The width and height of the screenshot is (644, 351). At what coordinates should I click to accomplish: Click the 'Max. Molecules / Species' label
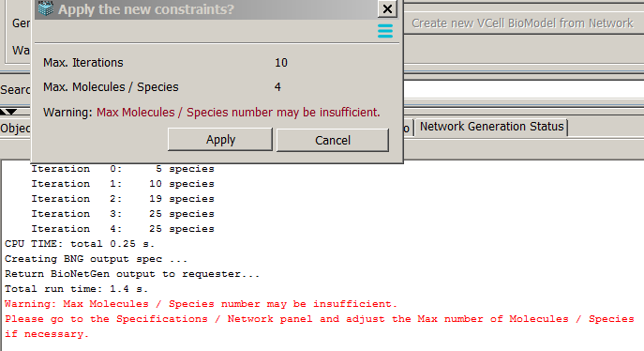pyautogui.click(x=111, y=87)
